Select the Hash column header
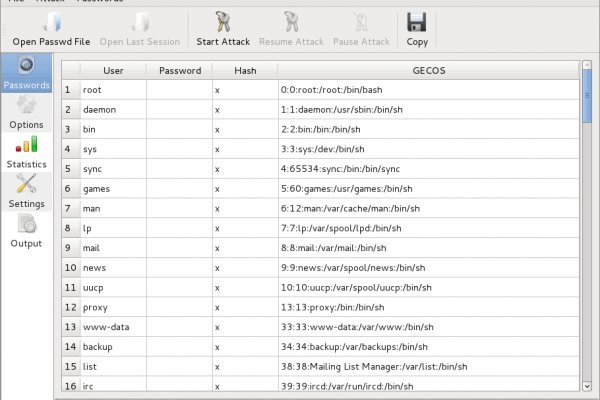This screenshot has width=600, height=400. coord(245,71)
